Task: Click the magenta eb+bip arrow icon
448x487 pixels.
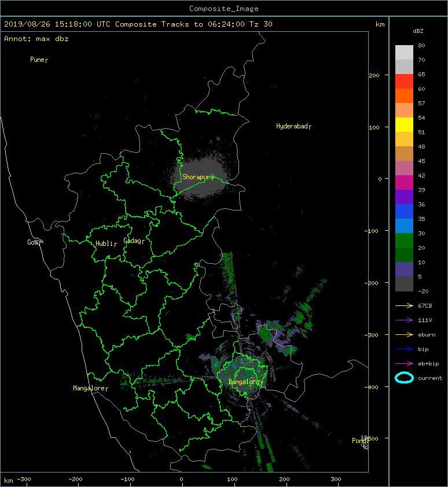Action: 404,363
